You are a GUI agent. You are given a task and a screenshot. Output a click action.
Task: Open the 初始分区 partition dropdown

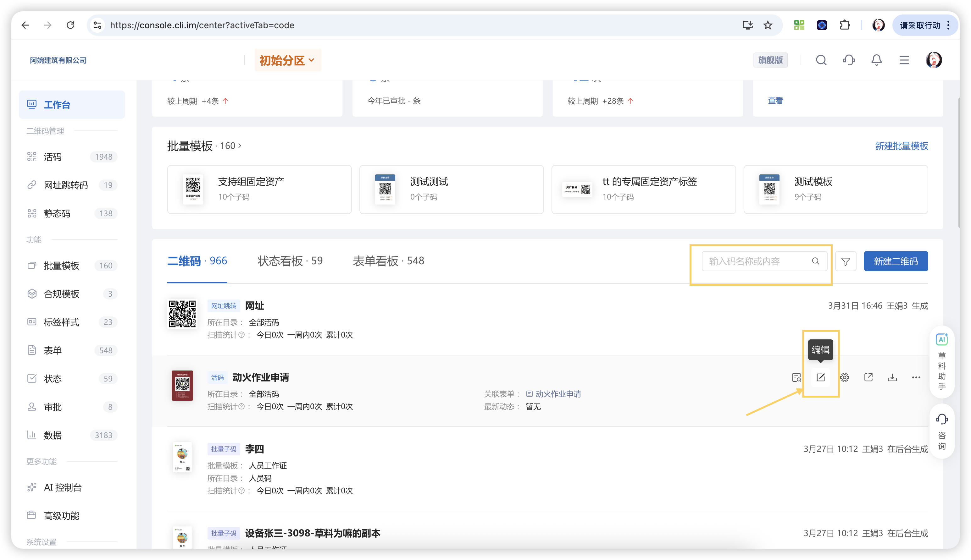[x=287, y=60]
